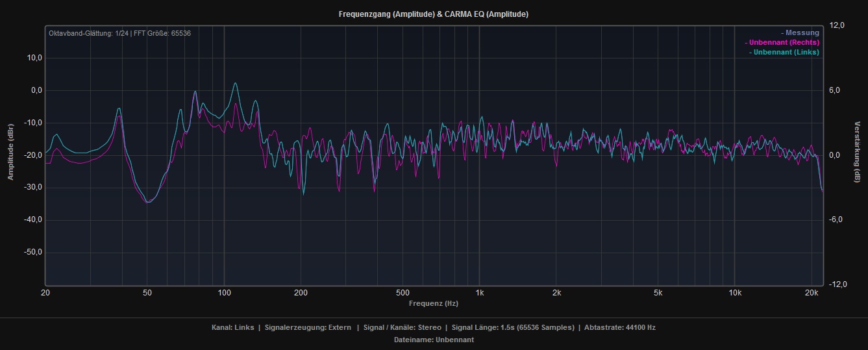Click the Kanal: Links status text
Image resolution: width=868 pixels, height=350 pixels.
(232, 327)
